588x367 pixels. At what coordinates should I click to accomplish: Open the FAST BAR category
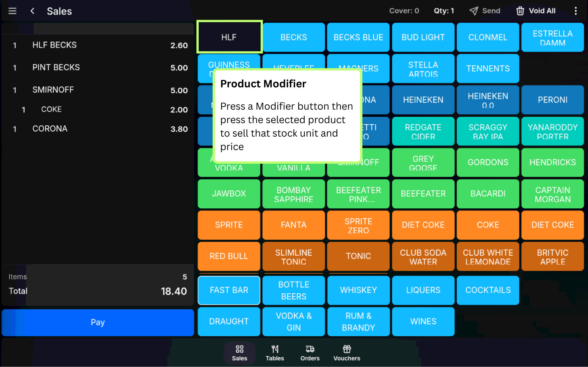(229, 290)
